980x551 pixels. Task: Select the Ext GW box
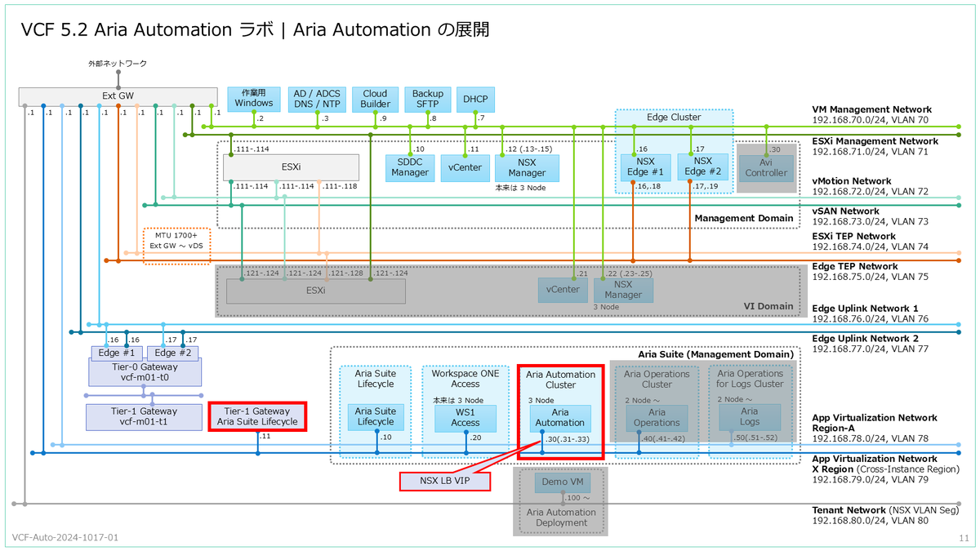point(119,96)
